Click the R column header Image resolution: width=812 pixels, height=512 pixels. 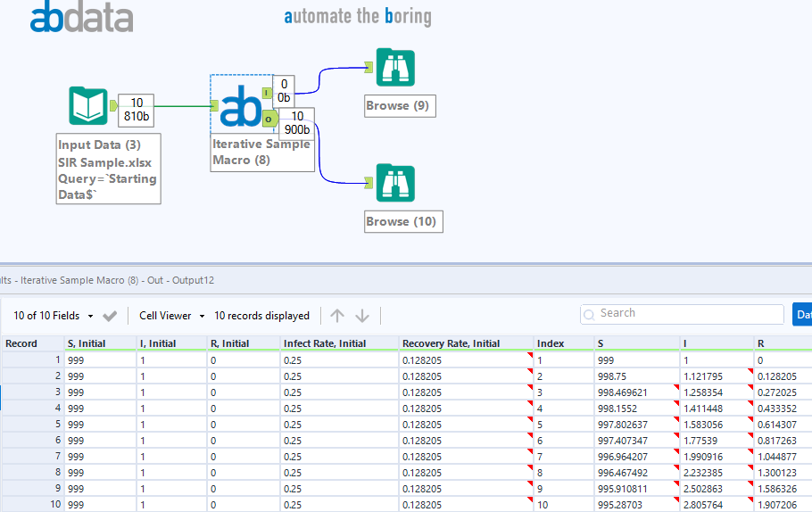[783, 343]
